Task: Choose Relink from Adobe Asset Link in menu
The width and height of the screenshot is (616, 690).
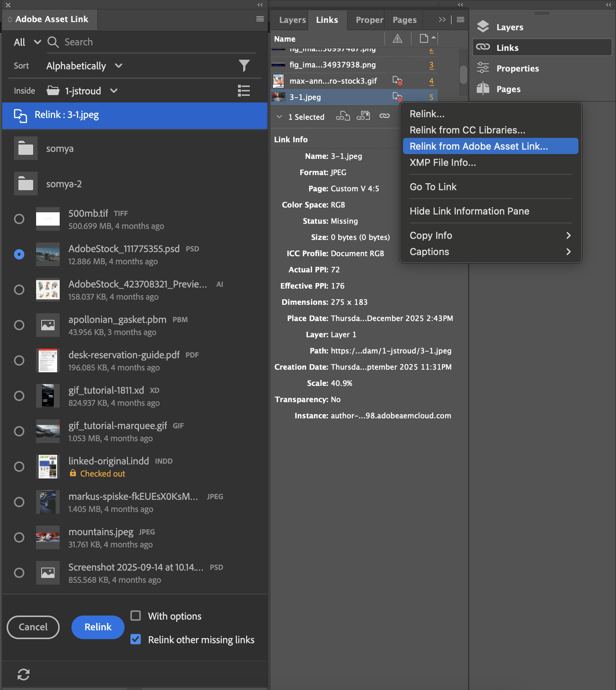Action: (479, 146)
